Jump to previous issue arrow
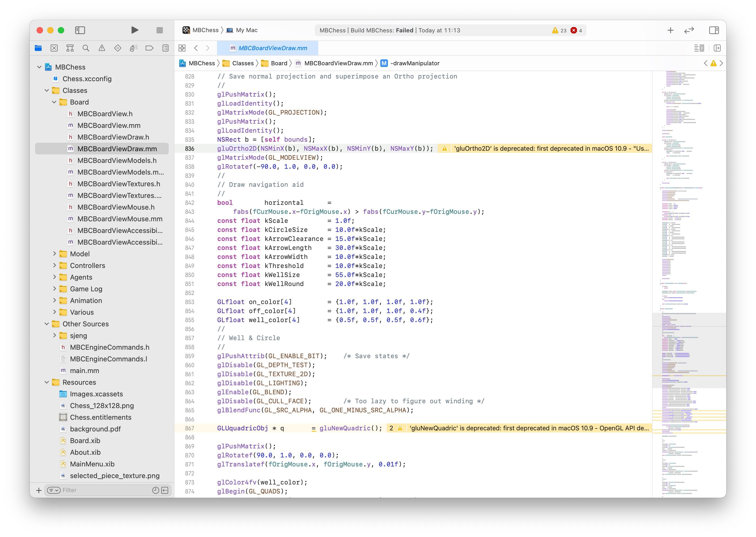Viewport: 756px width, 537px height. (x=706, y=63)
